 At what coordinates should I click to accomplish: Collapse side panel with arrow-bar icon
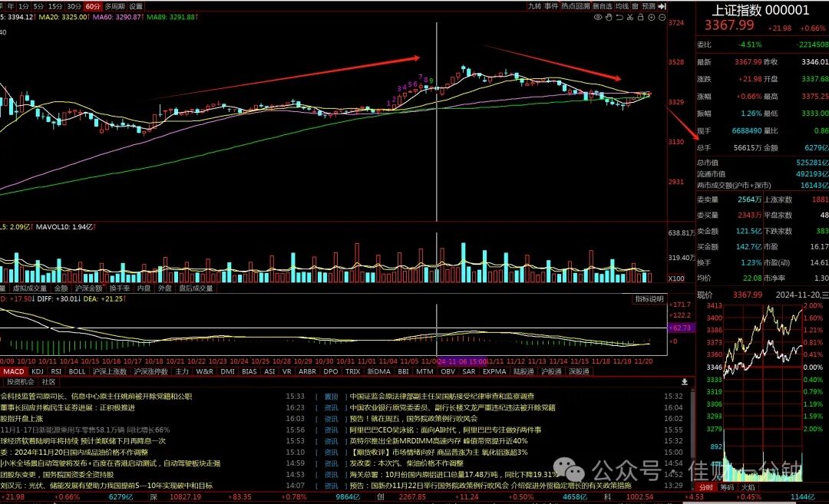click(x=662, y=6)
